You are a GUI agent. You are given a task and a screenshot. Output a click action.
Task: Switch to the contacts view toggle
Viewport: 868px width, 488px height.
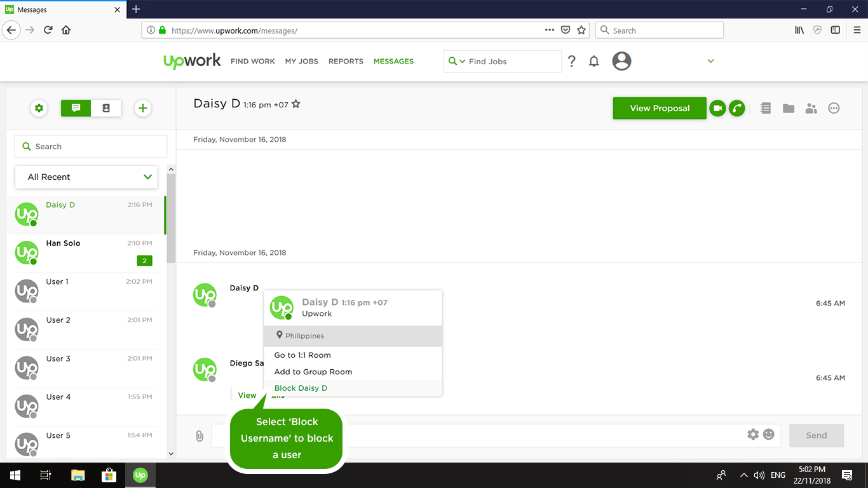coord(106,109)
